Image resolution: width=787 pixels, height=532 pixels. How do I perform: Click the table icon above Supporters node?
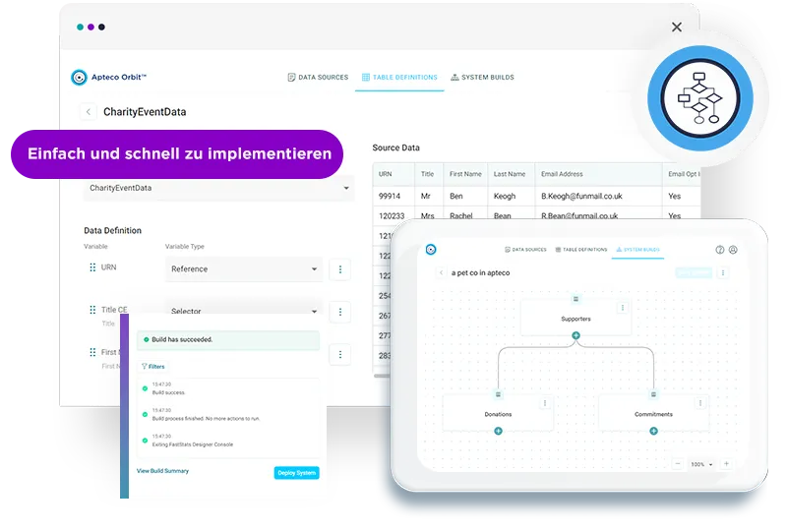pyautogui.click(x=575, y=299)
